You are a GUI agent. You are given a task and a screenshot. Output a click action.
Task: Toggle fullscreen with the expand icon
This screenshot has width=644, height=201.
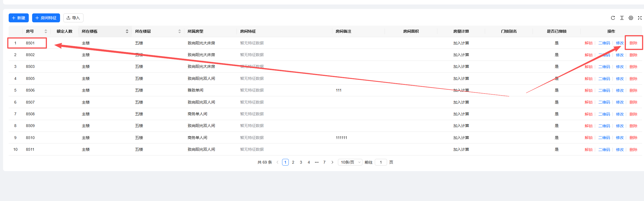click(x=640, y=18)
